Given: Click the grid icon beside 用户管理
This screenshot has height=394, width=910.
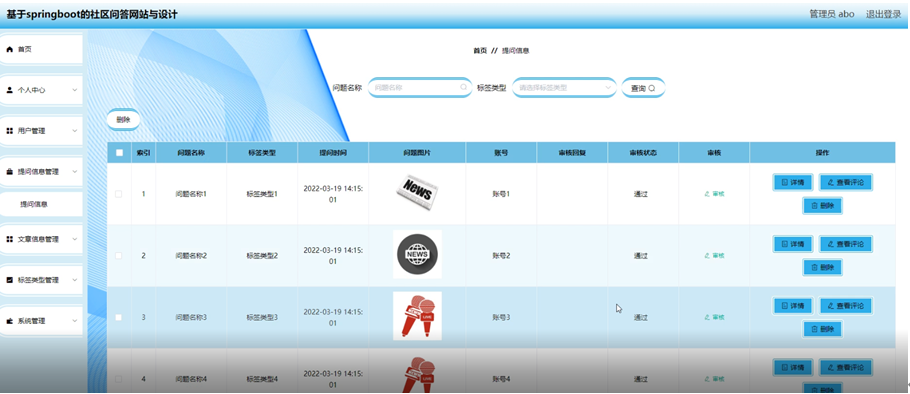Looking at the screenshot, I should pos(9,131).
